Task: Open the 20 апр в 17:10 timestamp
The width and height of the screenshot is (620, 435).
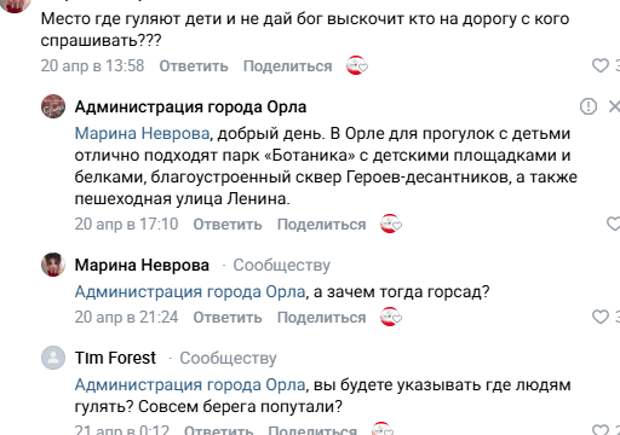Action: coord(126,224)
